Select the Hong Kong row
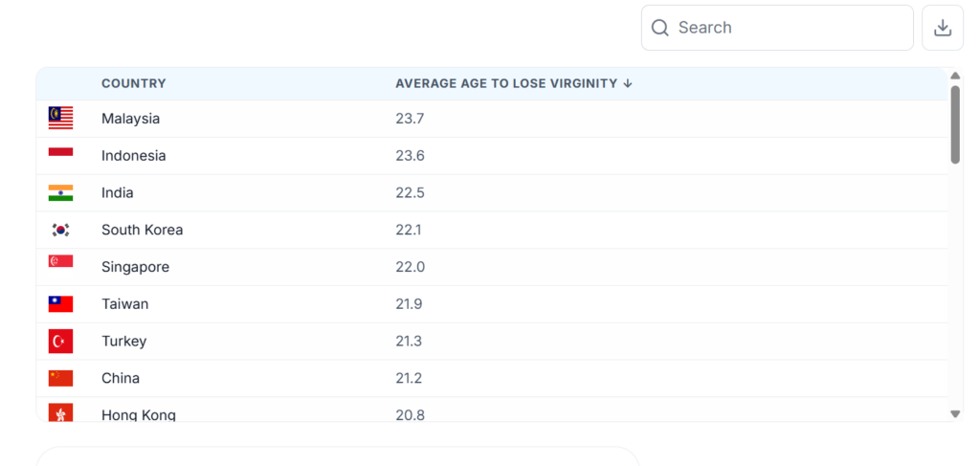980x466 pixels. [492, 411]
